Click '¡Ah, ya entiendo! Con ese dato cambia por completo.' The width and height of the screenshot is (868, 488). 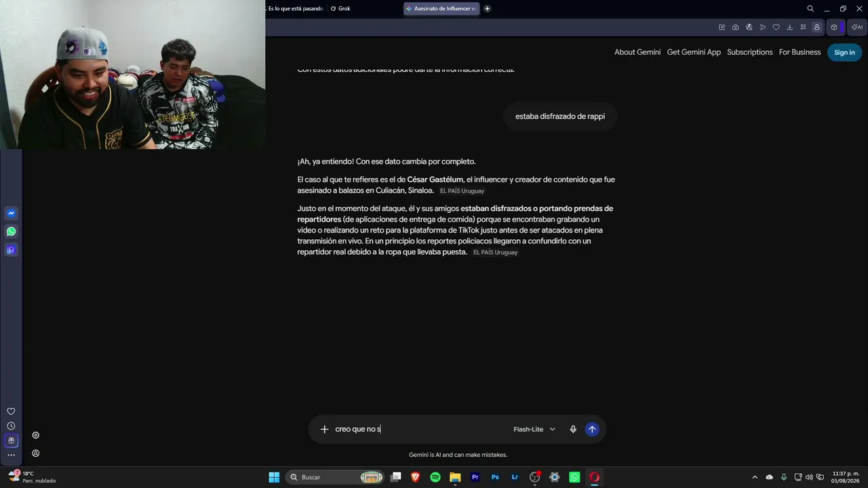tap(387, 161)
